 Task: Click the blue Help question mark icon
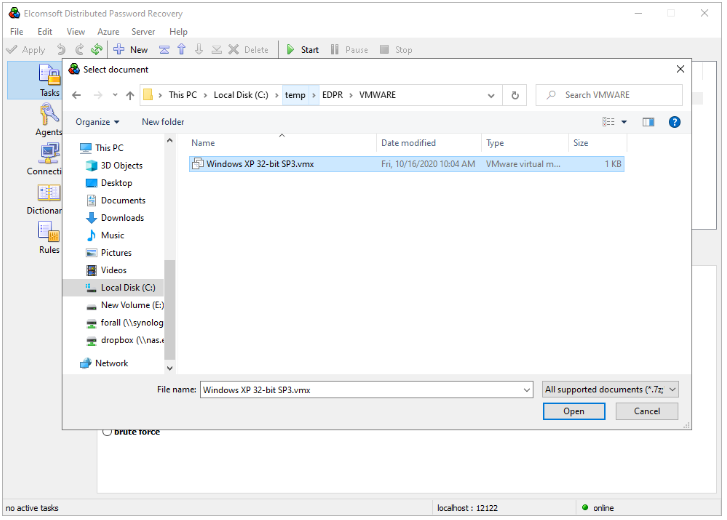pyautogui.click(x=674, y=122)
